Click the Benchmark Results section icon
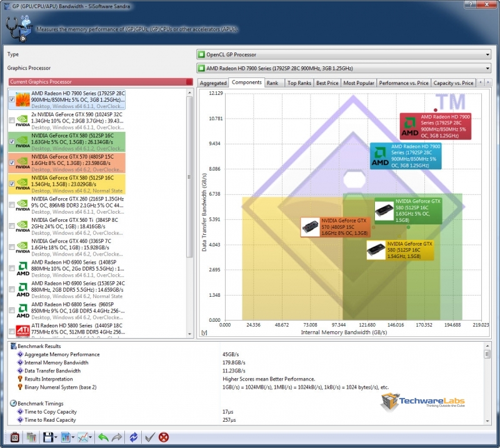 coord(13,346)
